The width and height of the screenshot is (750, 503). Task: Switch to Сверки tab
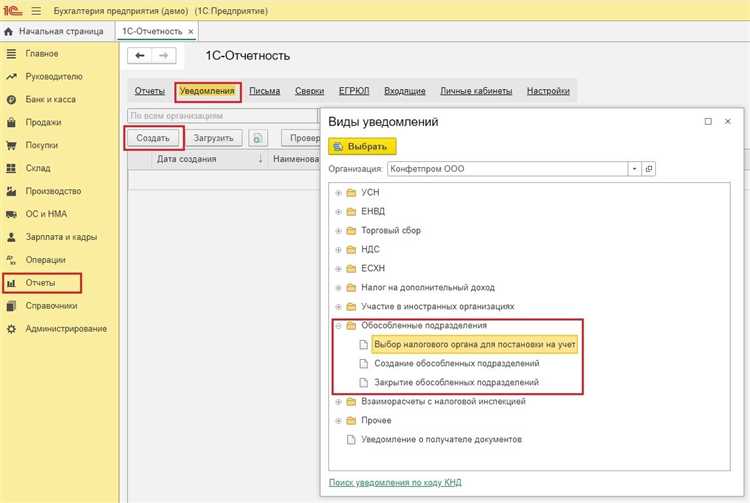point(309,91)
